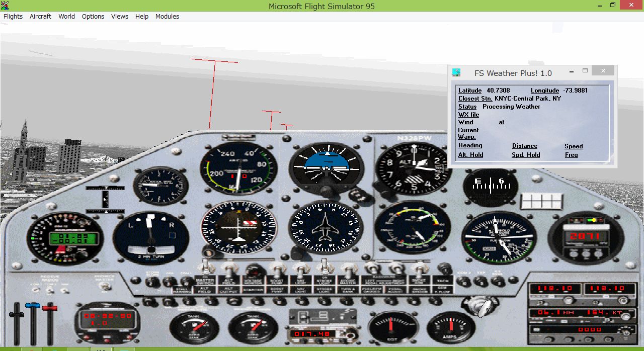Click the right fuel TANK gauge
The width and height of the screenshot is (644, 351).
(x=253, y=328)
